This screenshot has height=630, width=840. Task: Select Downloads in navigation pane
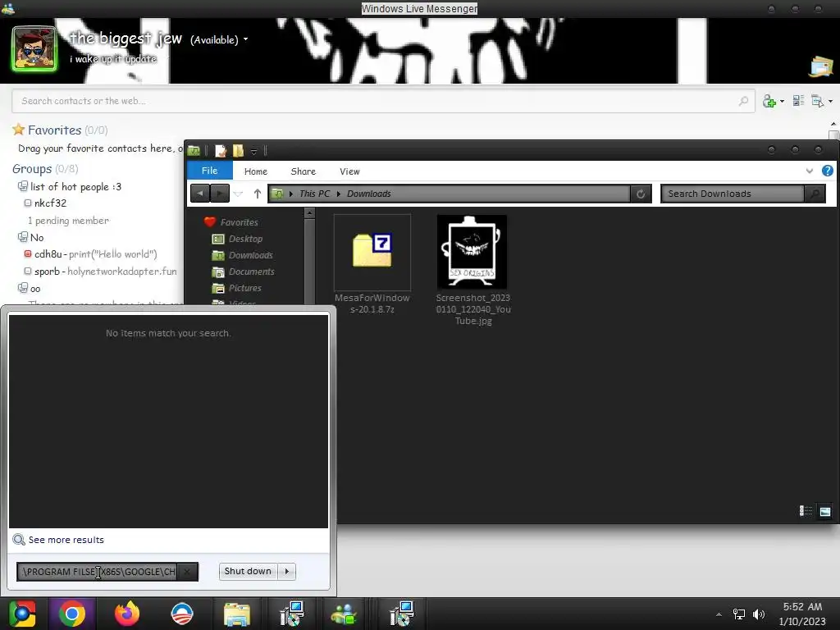coord(242,256)
